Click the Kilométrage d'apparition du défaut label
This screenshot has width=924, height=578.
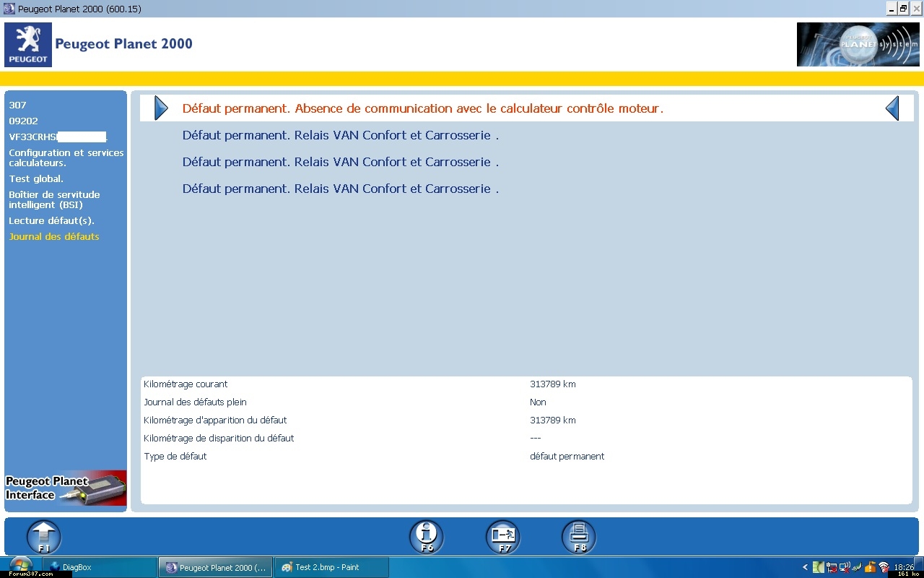coord(215,420)
